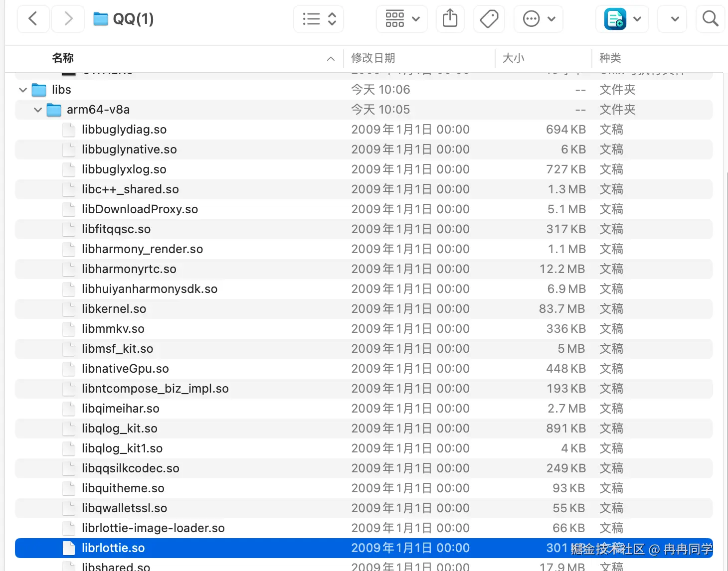This screenshot has width=728, height=571.
Task: Collapse the libs folder
Action: [x=23, y=90]
